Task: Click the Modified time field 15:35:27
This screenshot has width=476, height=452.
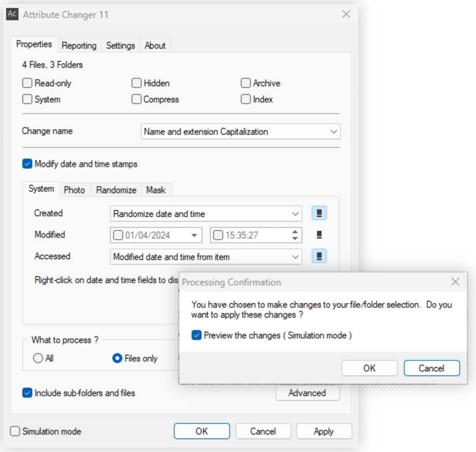Action: click(x=256, y=235)
